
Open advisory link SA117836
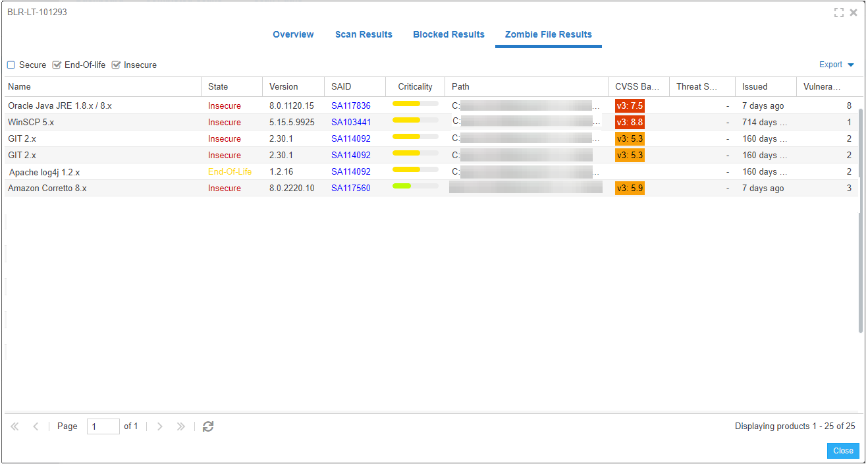tap(350, 105)
